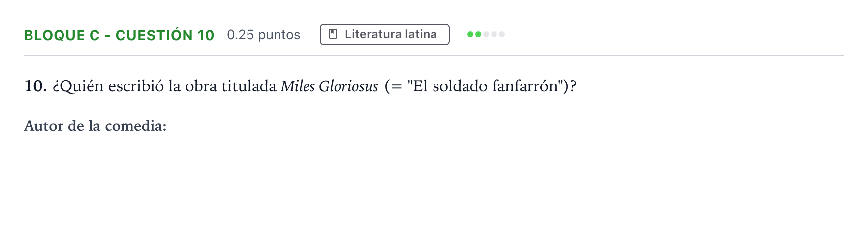Click the CUESTIÓN 10 part of heading
This screenshot has height=225, width=868.
[165, 35]
